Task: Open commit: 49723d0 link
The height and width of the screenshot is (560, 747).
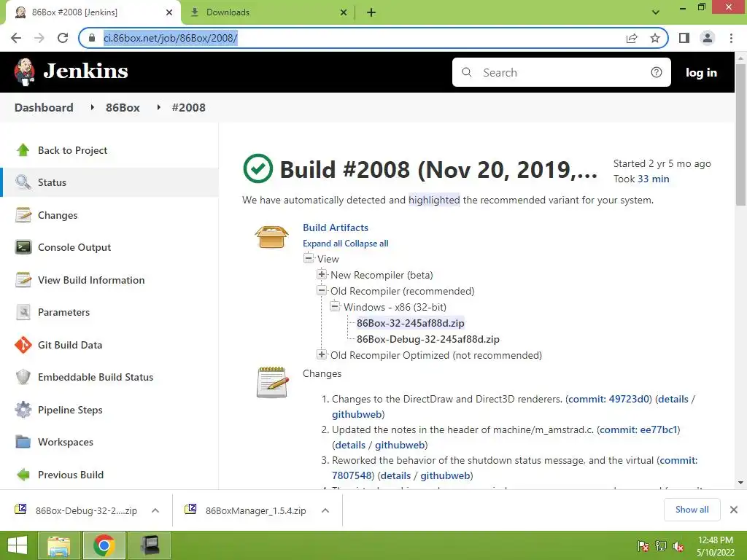Action: point(609,399)
